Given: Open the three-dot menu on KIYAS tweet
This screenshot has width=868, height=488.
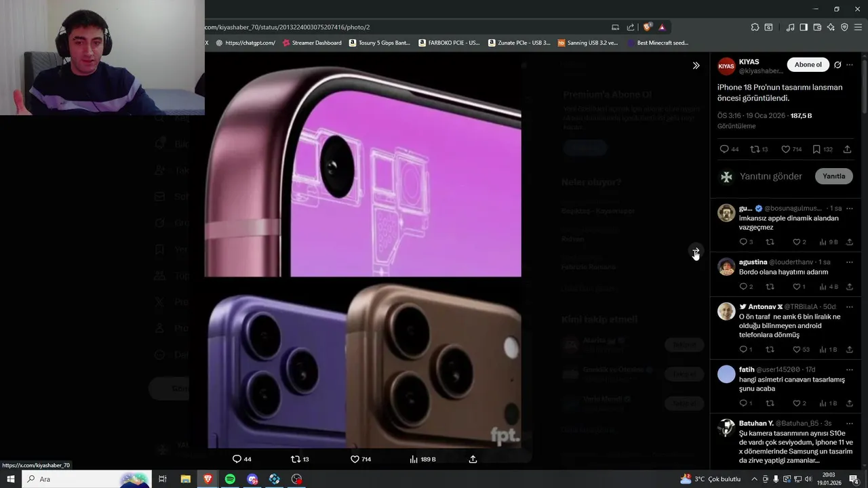Looking at the screenshot, I should point(850,65).
